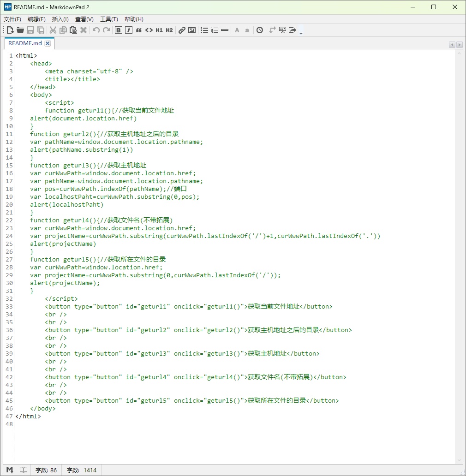The height and width of the screenshot is (476, 466).
Task: Click the button line with id="geturl3"
Action: click(x=182, y=353)
